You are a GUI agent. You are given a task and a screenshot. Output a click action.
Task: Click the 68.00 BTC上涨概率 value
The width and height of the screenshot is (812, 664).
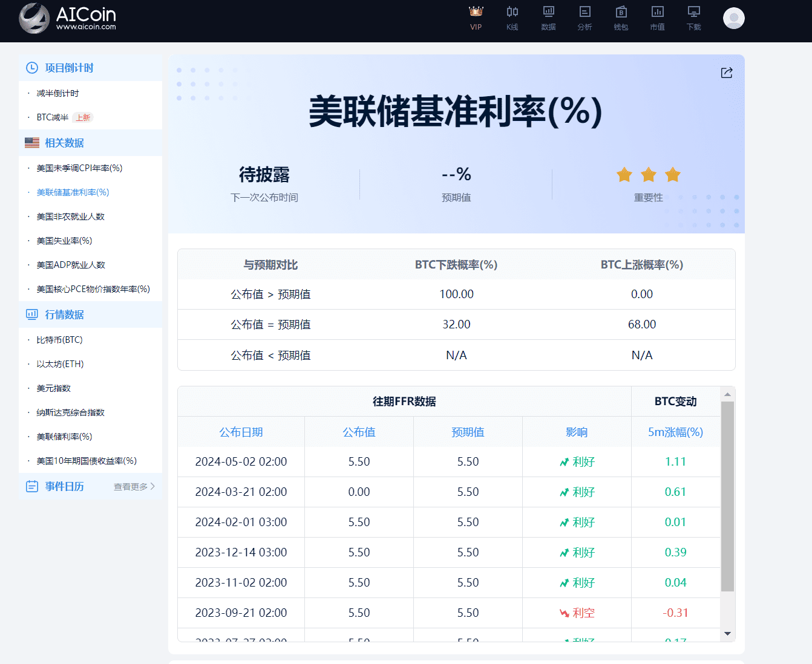[642, 324]
